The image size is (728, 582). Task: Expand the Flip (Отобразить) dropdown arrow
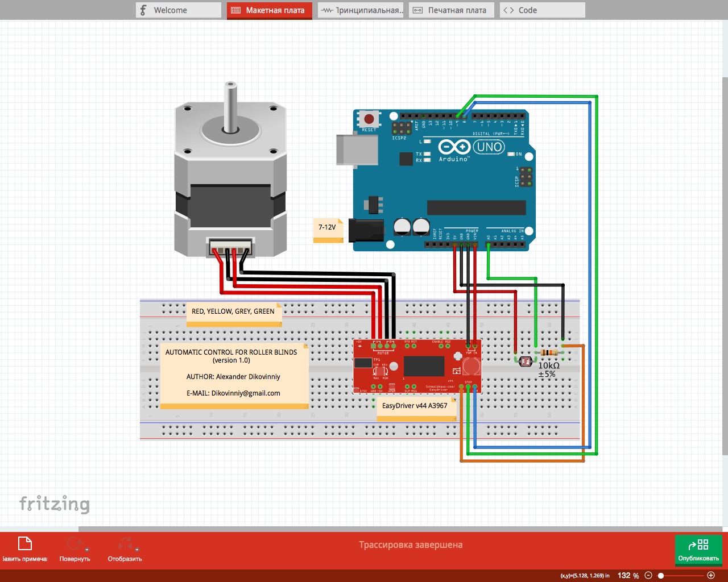point(137,550)
